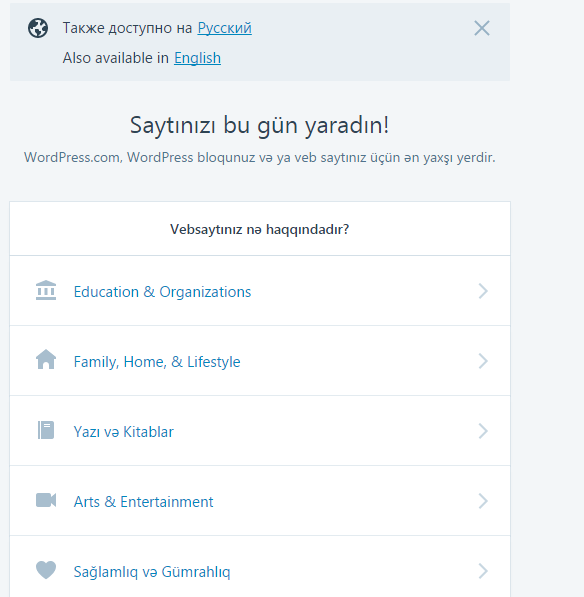Expand Arts & Entertainment chevron
The width and height of the screenshot is (584, 597).
[483, 501]
